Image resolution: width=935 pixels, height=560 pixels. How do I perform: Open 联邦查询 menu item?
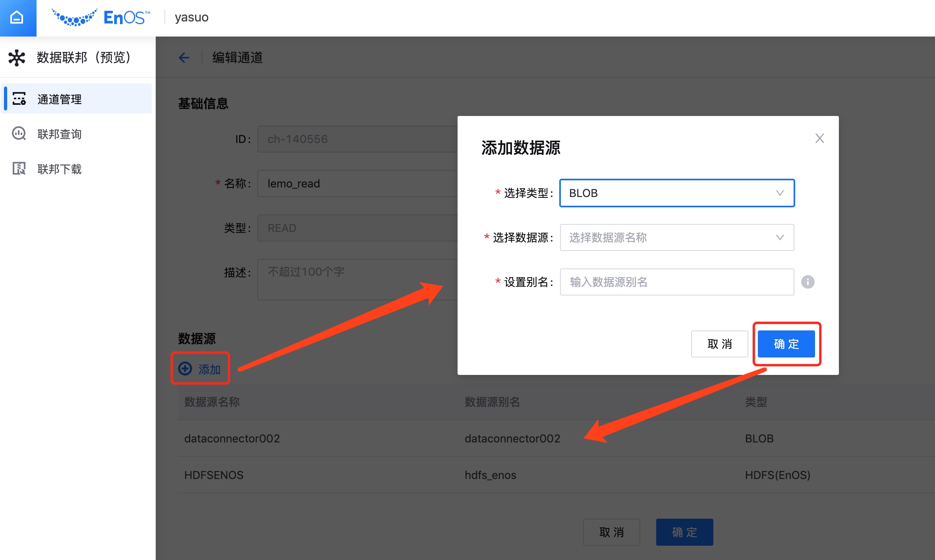click(60, 134)
